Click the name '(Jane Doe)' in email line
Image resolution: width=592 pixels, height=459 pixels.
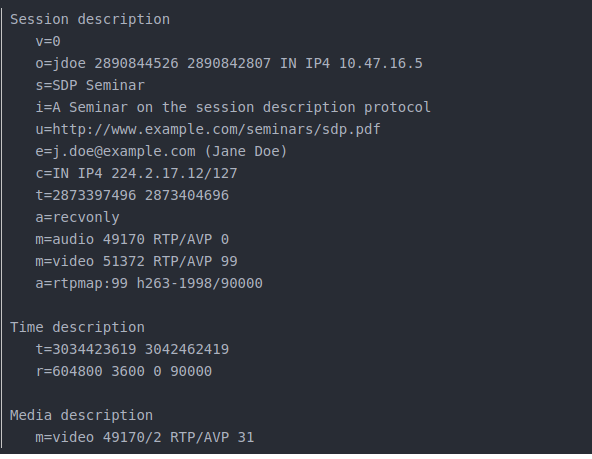246,151
